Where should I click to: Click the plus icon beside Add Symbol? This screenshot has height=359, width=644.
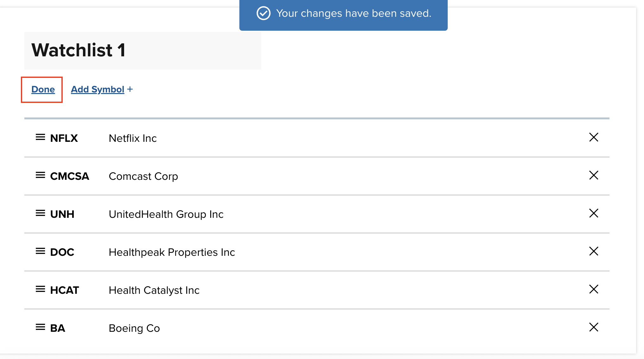coord(130,90)
